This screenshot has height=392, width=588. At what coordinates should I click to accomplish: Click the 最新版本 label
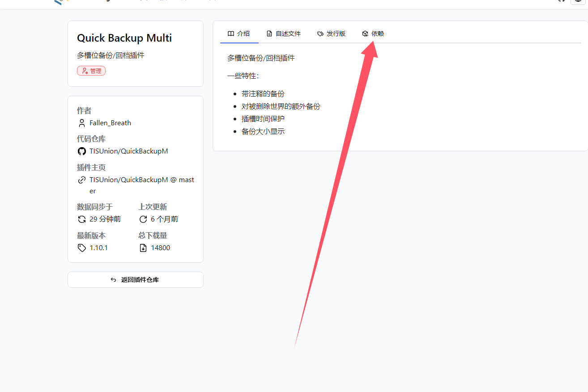pyautogui.click(x=91, y=236)
